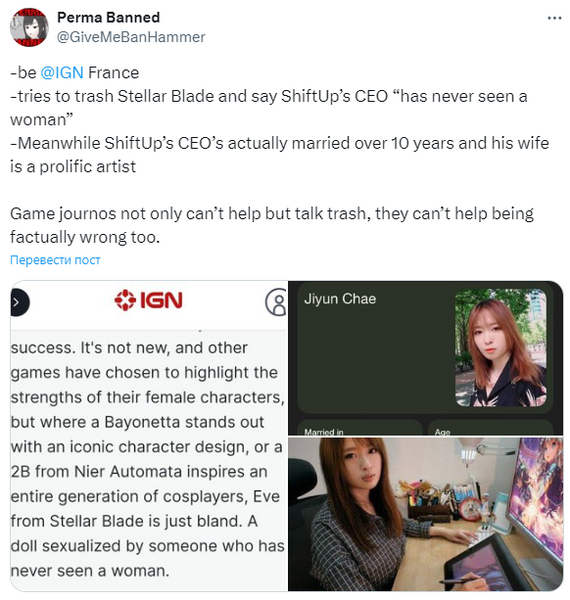Click the Married in info tile
The width and height of the screenshot is (570, 600).
[360, 428]
